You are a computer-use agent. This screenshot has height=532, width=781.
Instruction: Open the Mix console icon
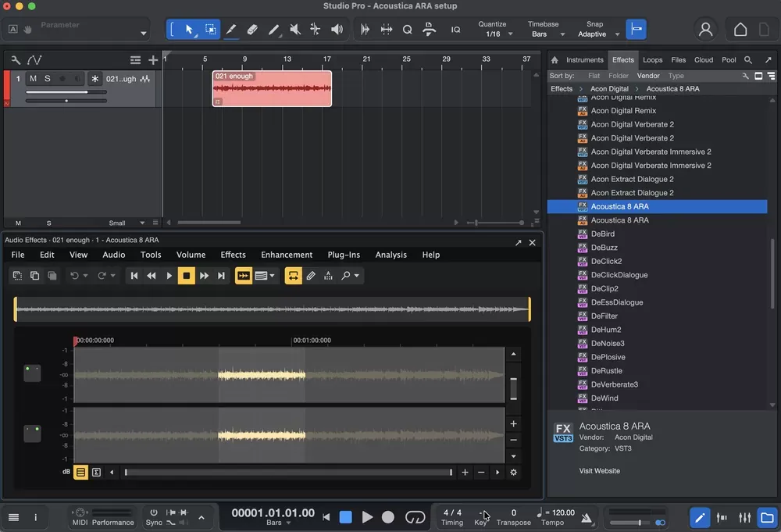click(x=744, y=518)
